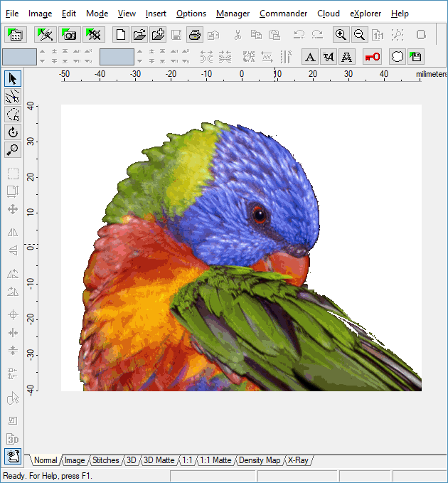
Task: Toggle the eye preview button at bottom-left
Action: [13, 456]
